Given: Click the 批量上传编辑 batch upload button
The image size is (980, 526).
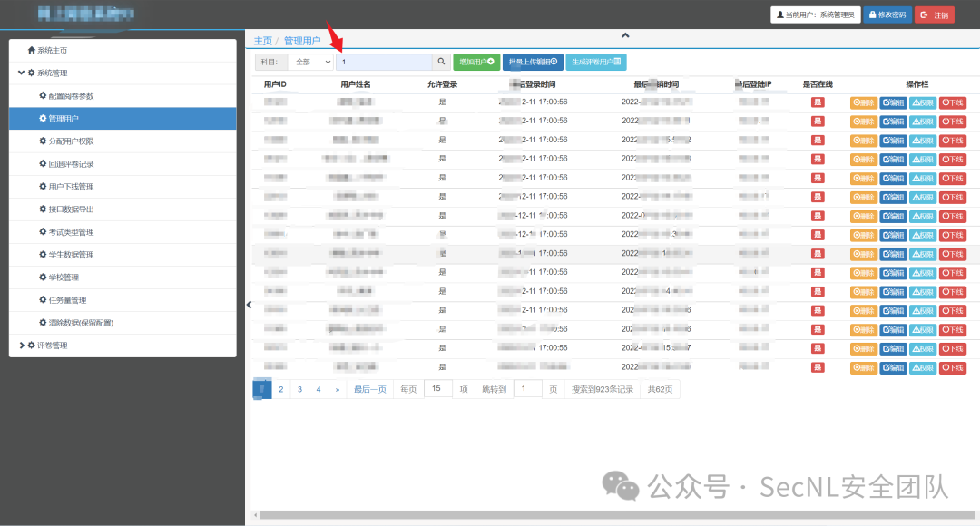Looking at the screenshot, I should (533, 62).
